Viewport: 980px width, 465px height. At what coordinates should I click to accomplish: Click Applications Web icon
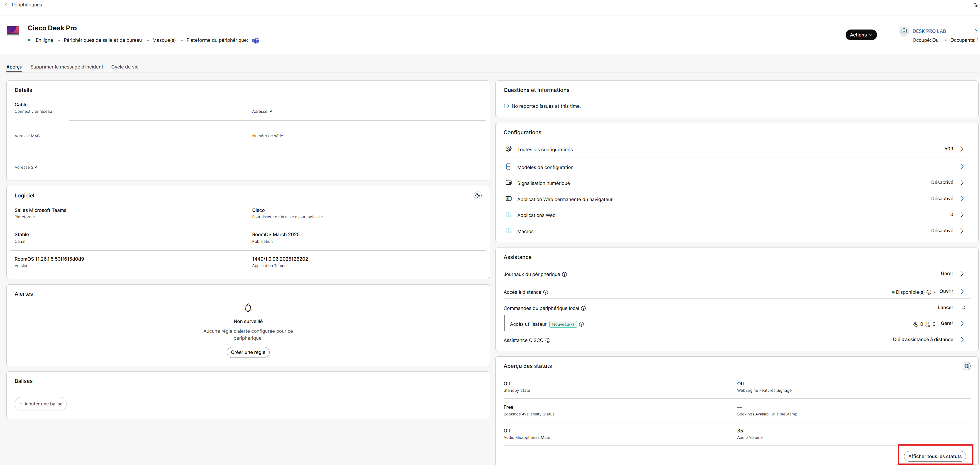point(509,215)
